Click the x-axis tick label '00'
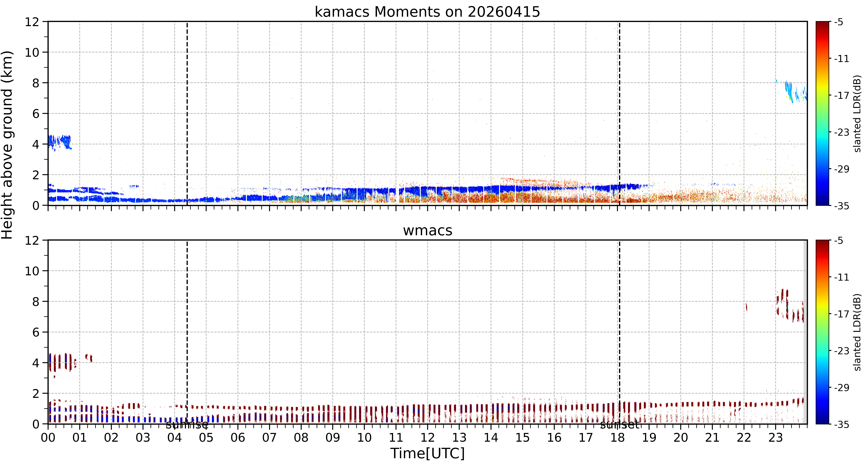Viewport: 868px width, 467px height. point(48,438)
